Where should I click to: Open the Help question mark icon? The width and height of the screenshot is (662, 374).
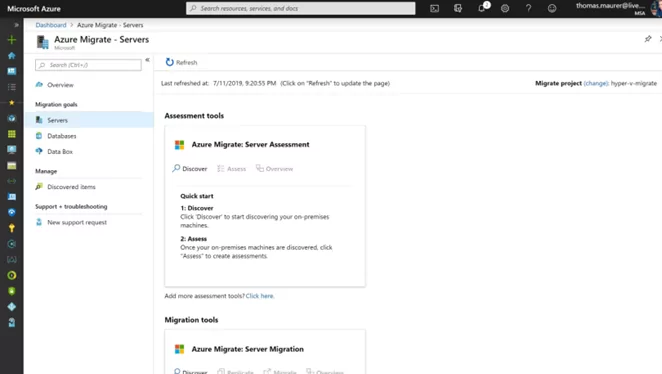[x=528, y=8]
